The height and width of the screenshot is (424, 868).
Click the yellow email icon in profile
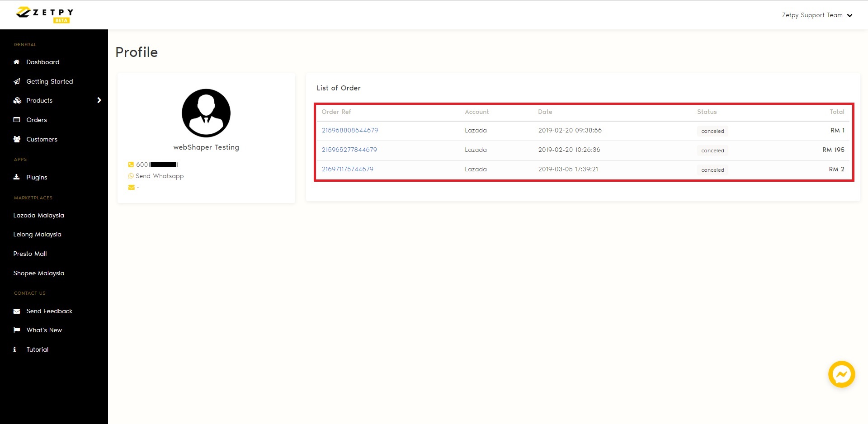pos(131,187)
